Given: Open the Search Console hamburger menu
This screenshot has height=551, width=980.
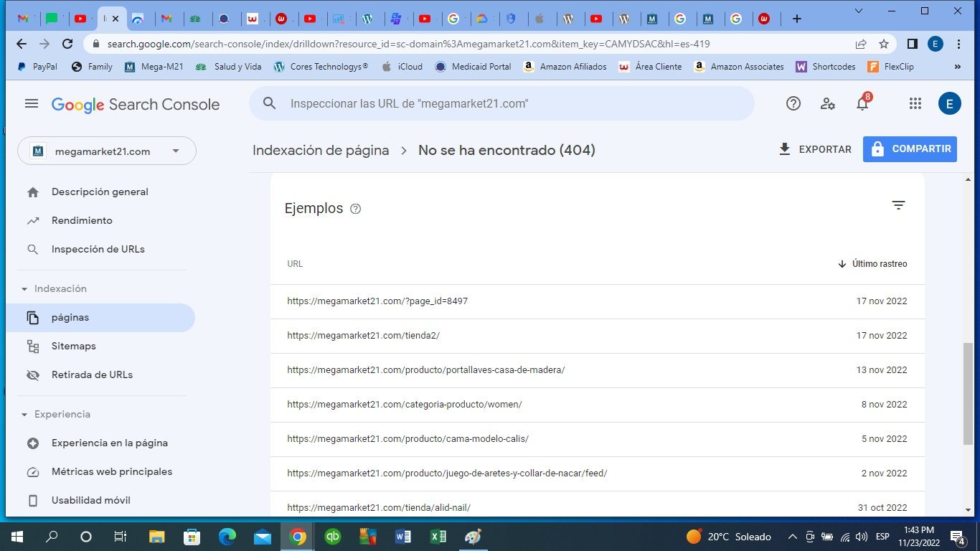Looking at the screenshot, I should 31,104.
